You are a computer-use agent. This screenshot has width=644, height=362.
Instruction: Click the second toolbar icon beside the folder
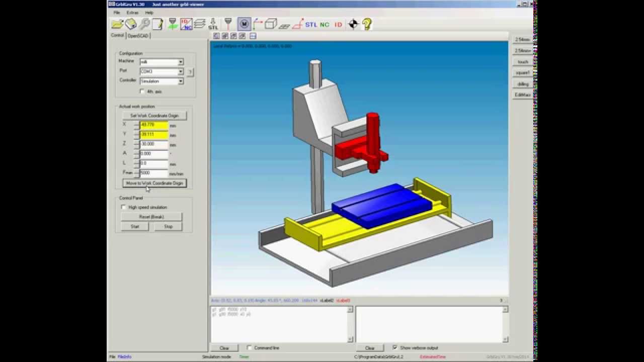point(131,24)
